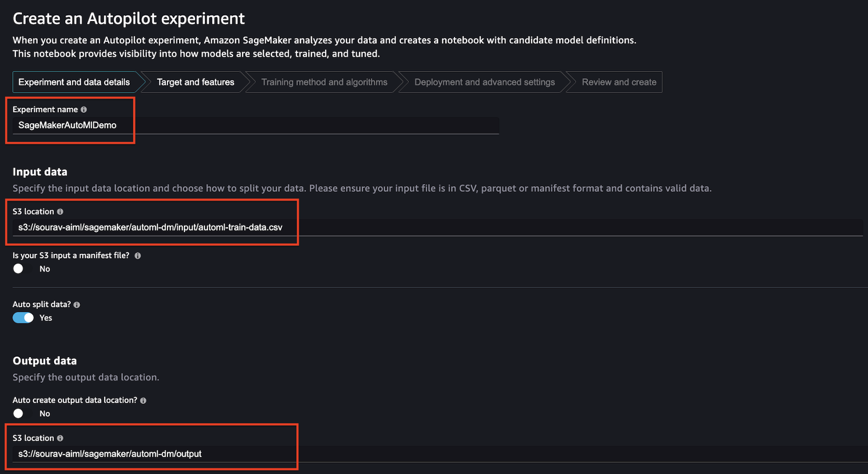Go to Deployment and advanced settings

(x=484, y=82)
